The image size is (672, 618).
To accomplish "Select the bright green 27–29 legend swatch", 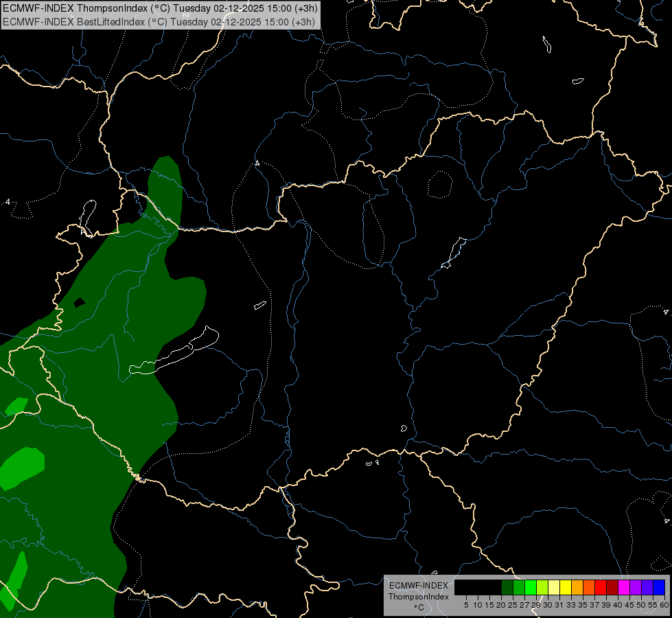I will click(531, 588).
